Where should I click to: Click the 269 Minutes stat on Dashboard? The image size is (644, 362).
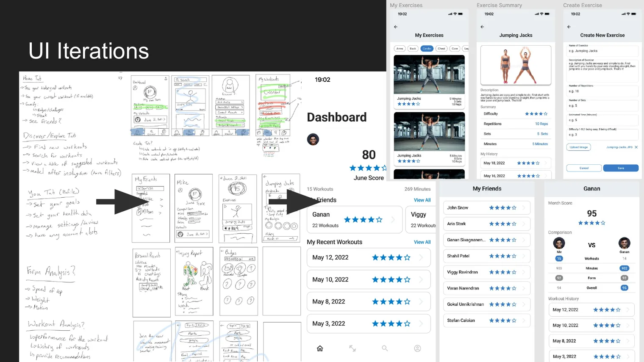click(417, 189)
